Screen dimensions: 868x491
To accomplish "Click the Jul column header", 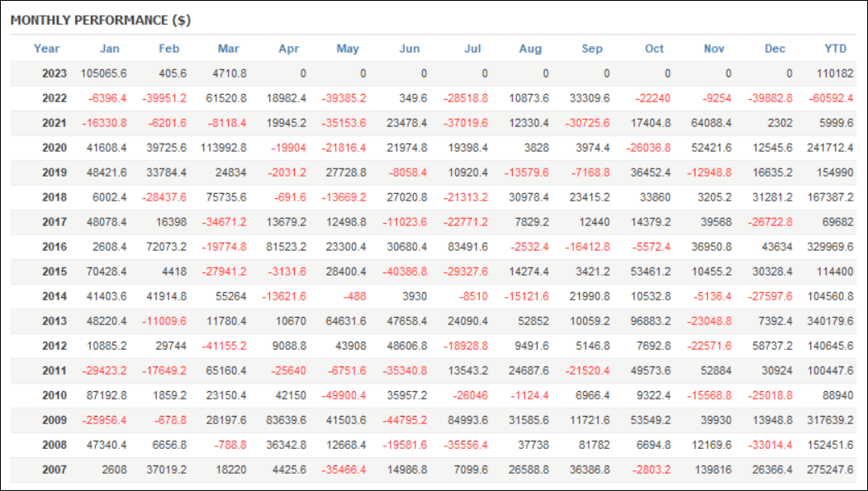I will 472,49.
